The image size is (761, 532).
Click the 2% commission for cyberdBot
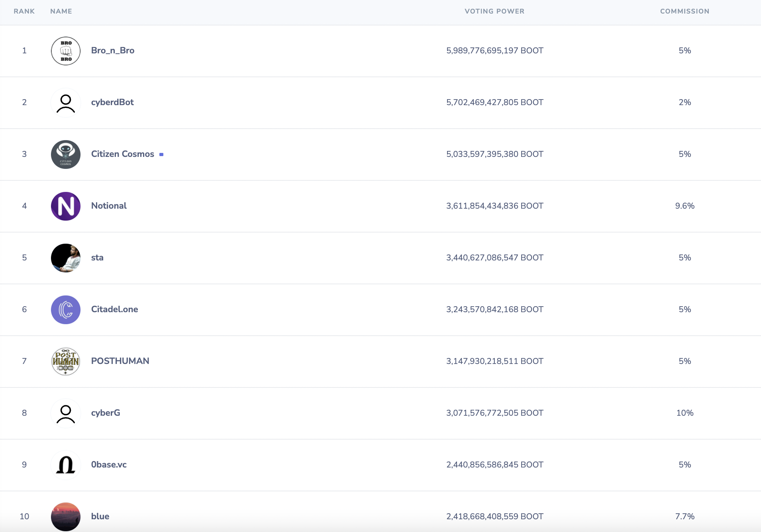point(685,102)
